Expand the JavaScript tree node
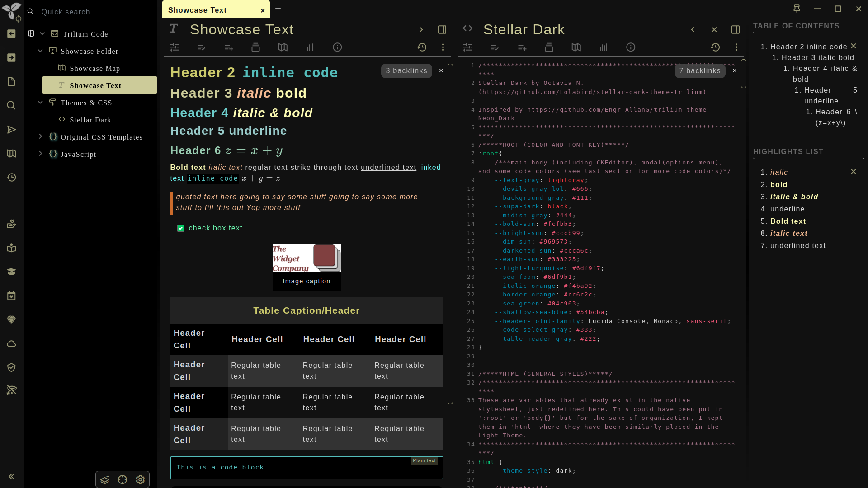The width and height of the screenshot is (868, 488). 41,154
